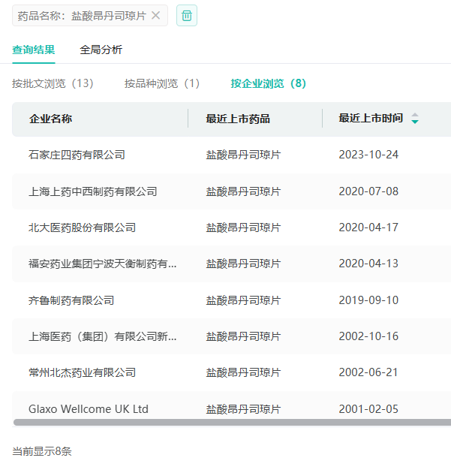Select 按企业浏览 (8) view
This screenshot has height=476, width=451.
pyautogui.click(x=268, y=83)
